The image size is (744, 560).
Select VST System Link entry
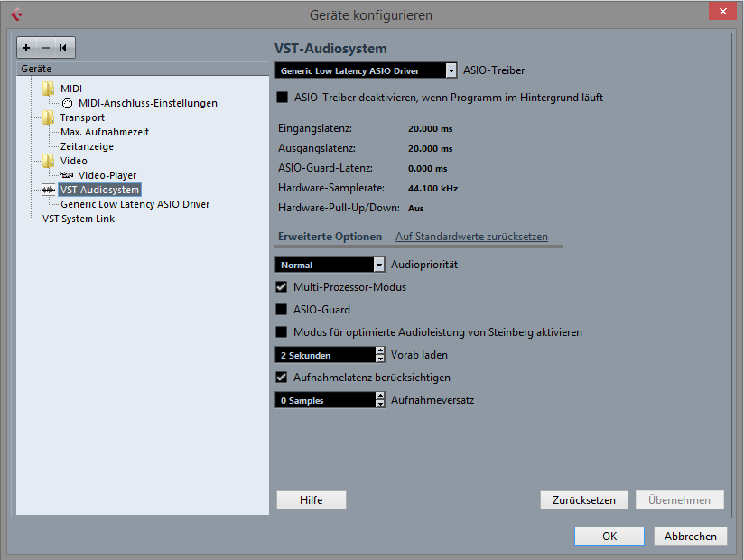click(79, 219)
